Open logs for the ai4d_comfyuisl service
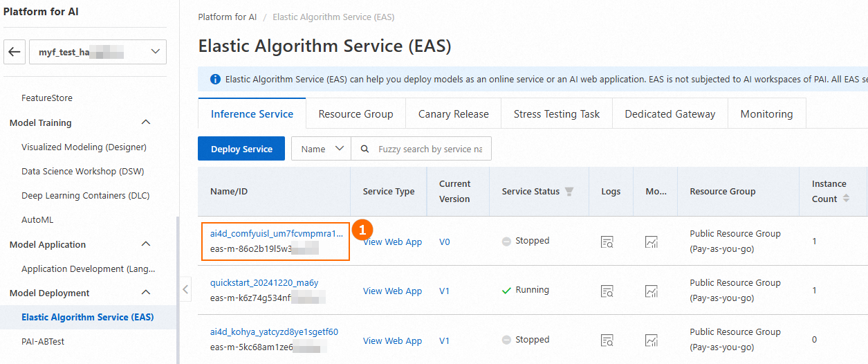 click(607, 242)
